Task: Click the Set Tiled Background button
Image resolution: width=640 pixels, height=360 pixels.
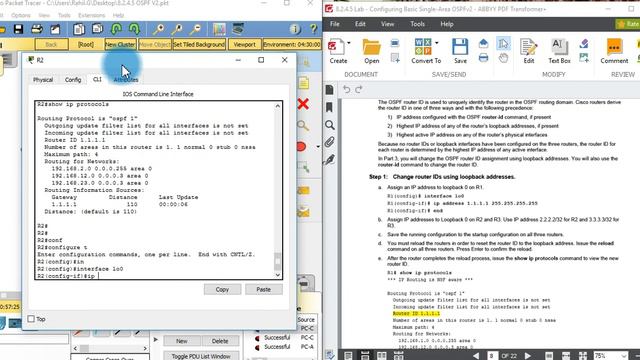Action: click(199, 44)
